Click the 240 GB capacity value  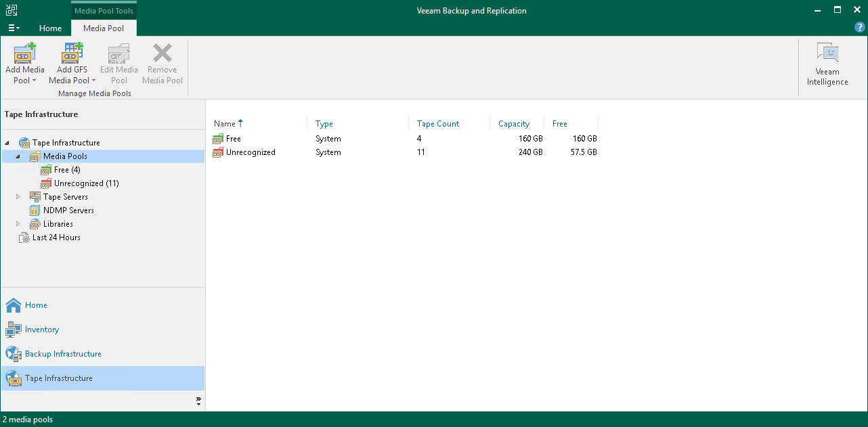pos(530,152)
